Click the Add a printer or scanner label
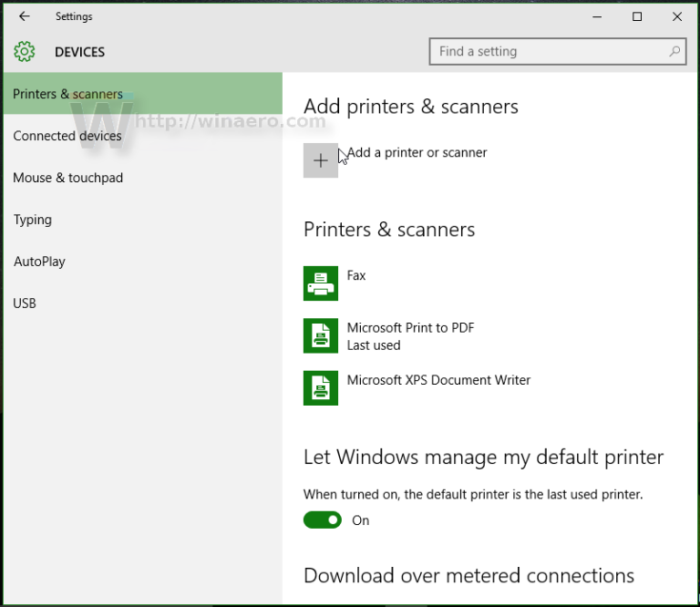700x607 pixels. point(417,152)
